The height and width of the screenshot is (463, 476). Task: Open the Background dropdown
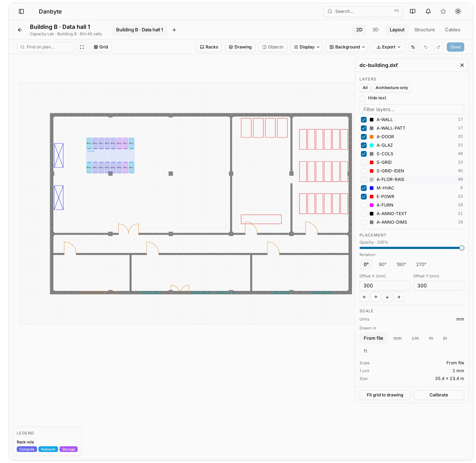coord(347,47)
